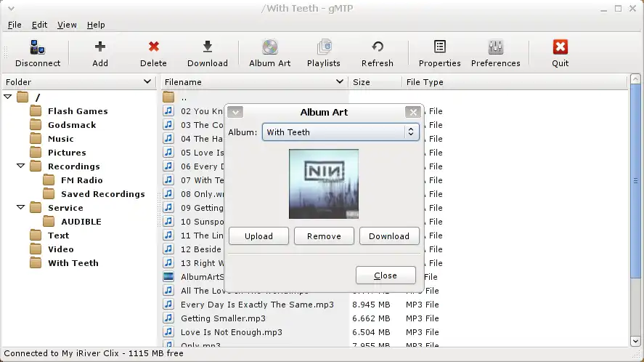Click music icon for Every Day Is Exactly The Same.mp3

168,304
